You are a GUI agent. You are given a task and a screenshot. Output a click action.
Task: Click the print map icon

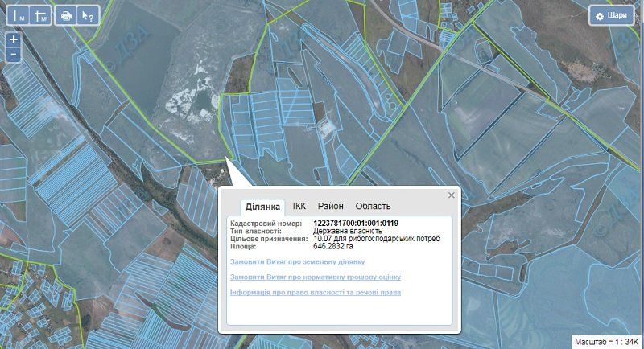coord(66,15)
